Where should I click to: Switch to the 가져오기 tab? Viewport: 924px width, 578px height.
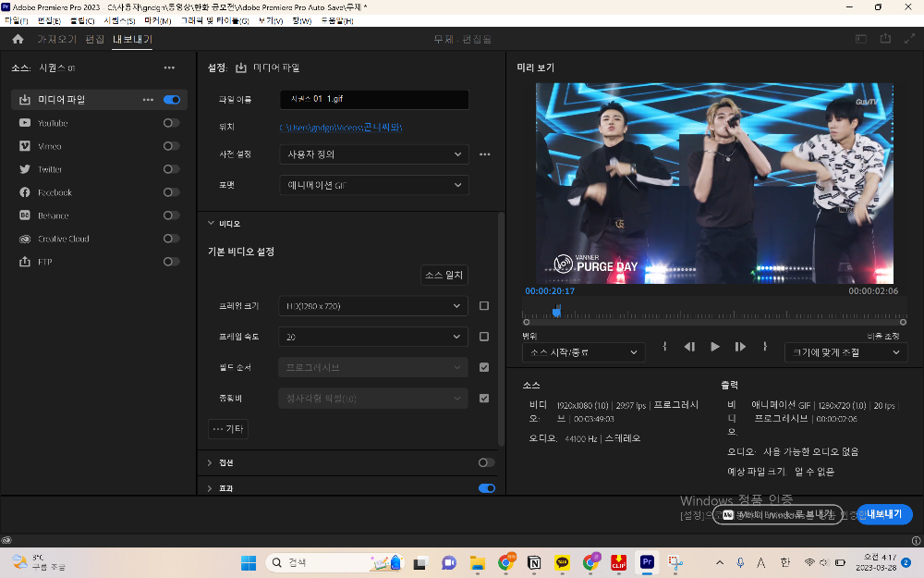point(59,39)
